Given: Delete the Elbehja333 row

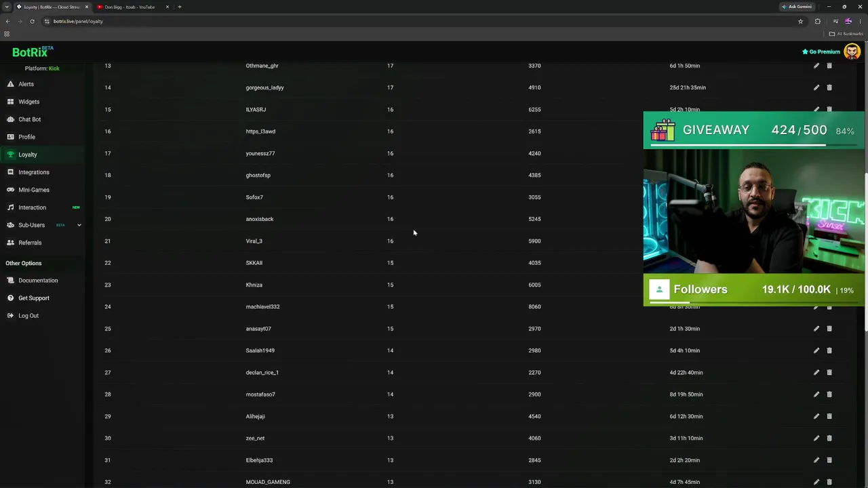Looking at the screenshot, I should 829,460.
